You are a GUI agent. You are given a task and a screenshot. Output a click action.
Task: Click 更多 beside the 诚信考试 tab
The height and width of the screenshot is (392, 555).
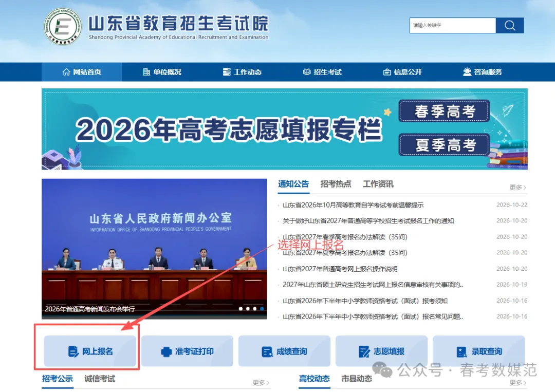tap(261, 382)
